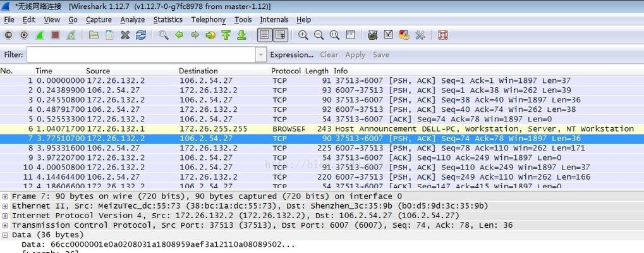Open the View menu
This screenshot has height=253, width=644.
(x=52, y=20)
